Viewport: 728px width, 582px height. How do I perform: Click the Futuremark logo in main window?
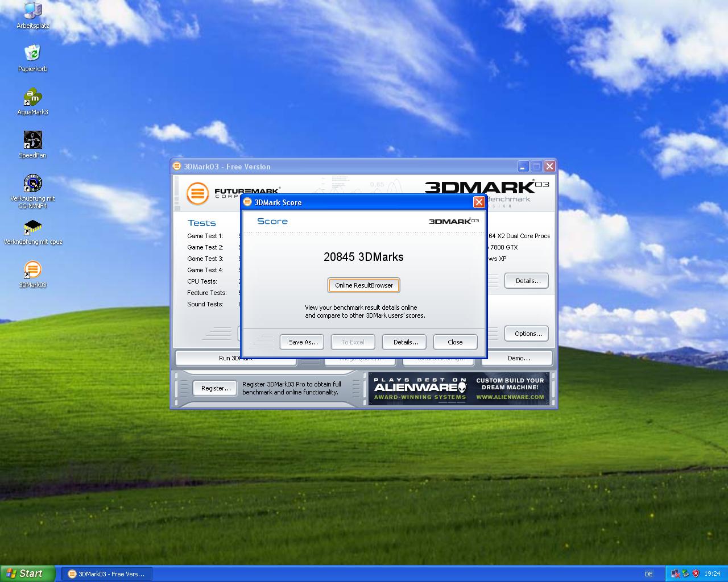coord(233,193)
